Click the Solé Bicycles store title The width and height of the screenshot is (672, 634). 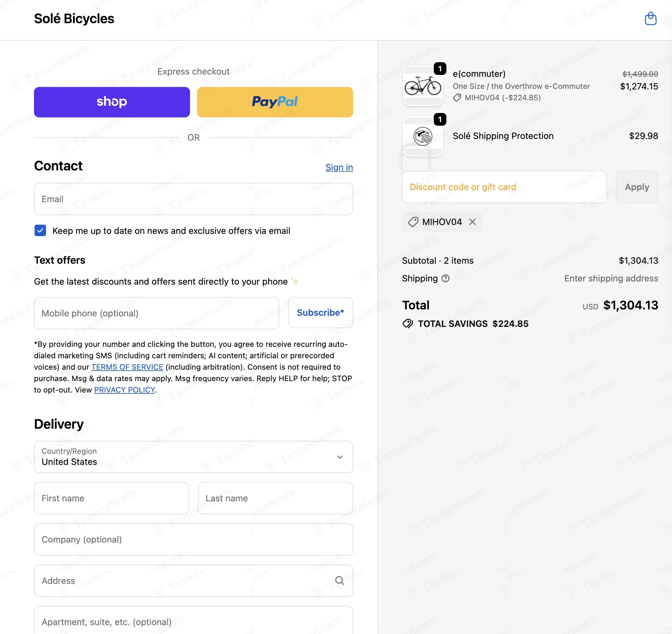coord(74,19)
